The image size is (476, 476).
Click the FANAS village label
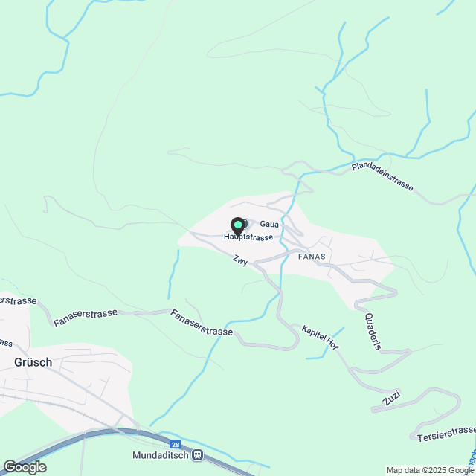tap(312, 257)
